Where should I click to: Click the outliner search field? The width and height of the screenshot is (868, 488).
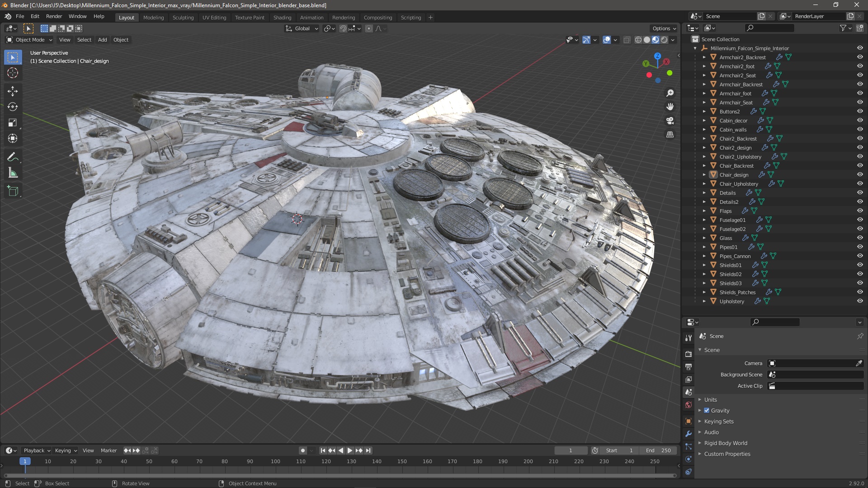[769, 28]
